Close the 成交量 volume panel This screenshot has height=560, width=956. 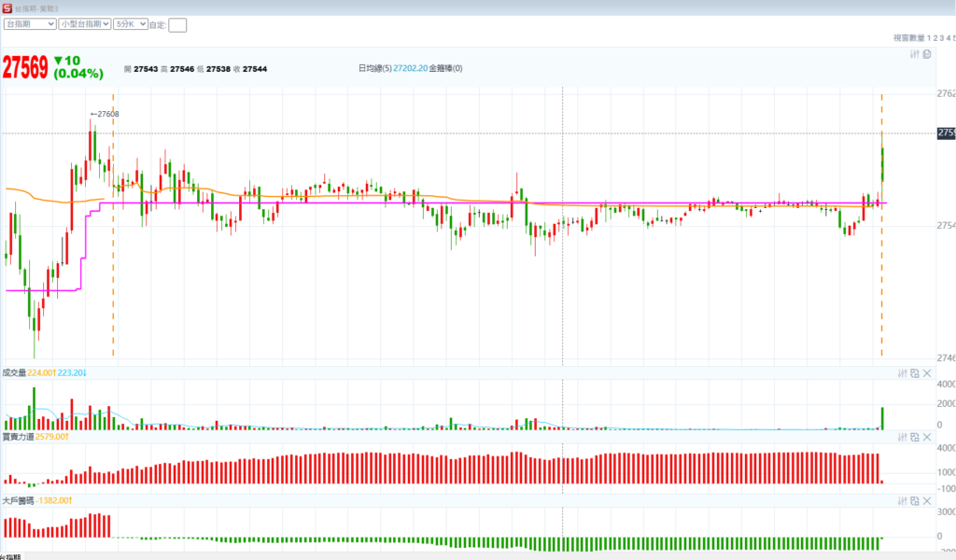click(x=927, y=373)
